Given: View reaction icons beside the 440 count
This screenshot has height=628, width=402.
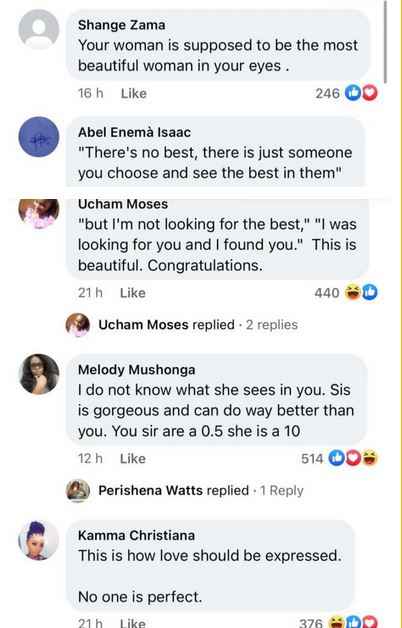Looking at the screenshot, I should [x=361, y=293].
